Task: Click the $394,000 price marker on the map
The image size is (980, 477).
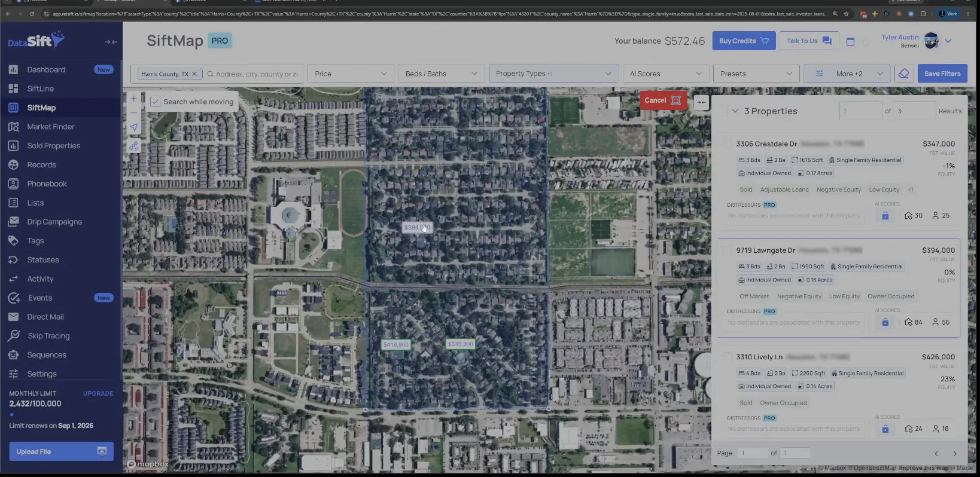Action: [x=417, y=228]
